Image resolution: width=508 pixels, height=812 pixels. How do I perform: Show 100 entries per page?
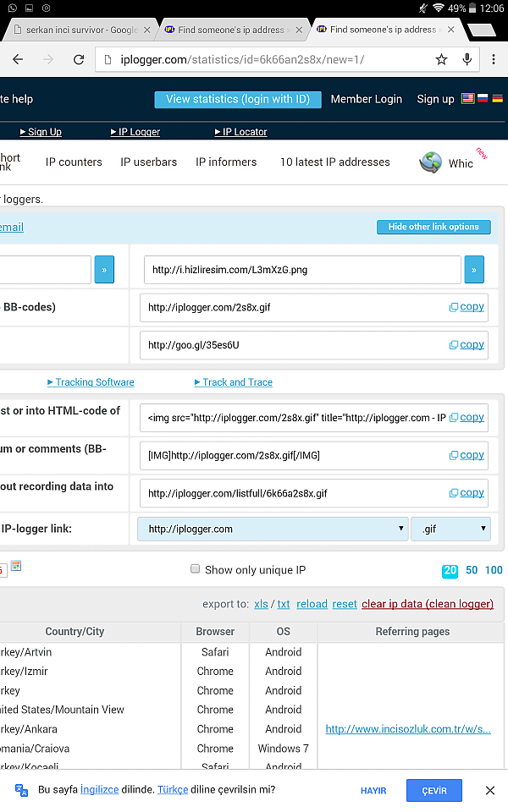click(494, 570)
